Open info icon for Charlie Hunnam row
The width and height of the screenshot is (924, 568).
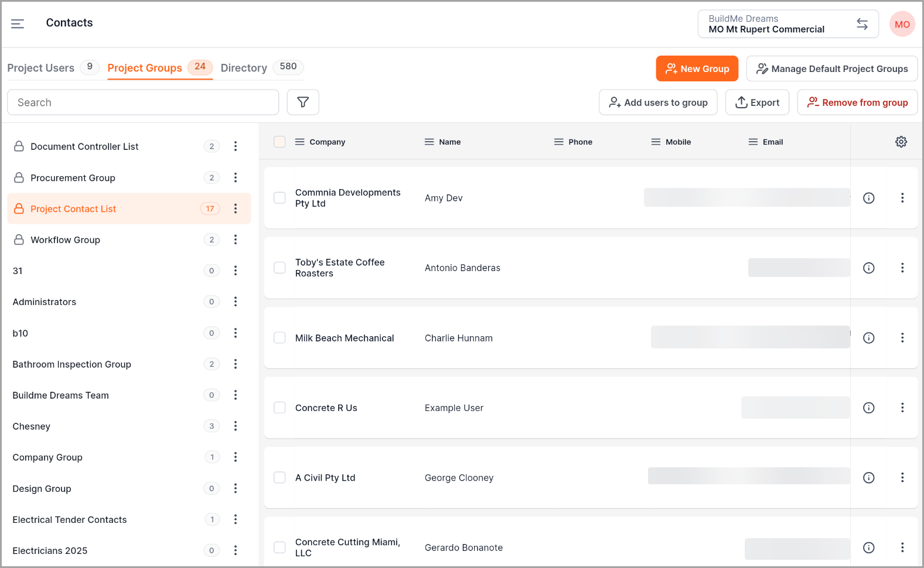(x=869, y=338)
